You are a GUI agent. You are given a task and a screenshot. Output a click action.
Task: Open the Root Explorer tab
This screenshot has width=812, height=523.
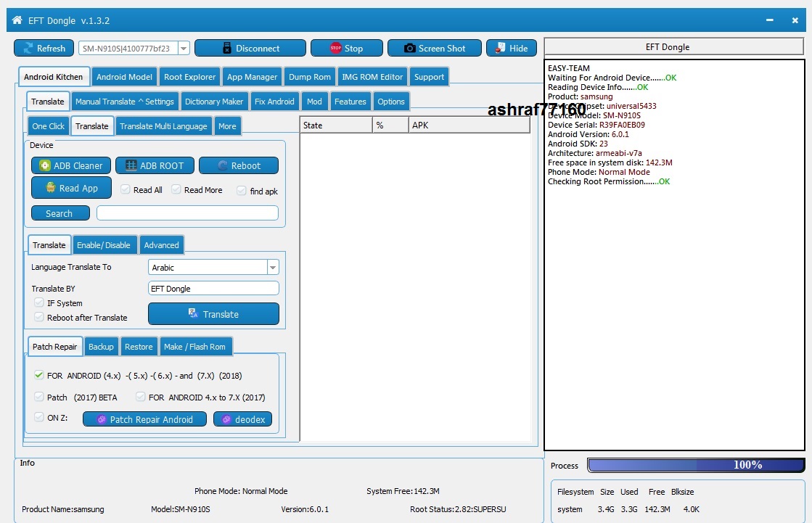(x=189, y=77)
